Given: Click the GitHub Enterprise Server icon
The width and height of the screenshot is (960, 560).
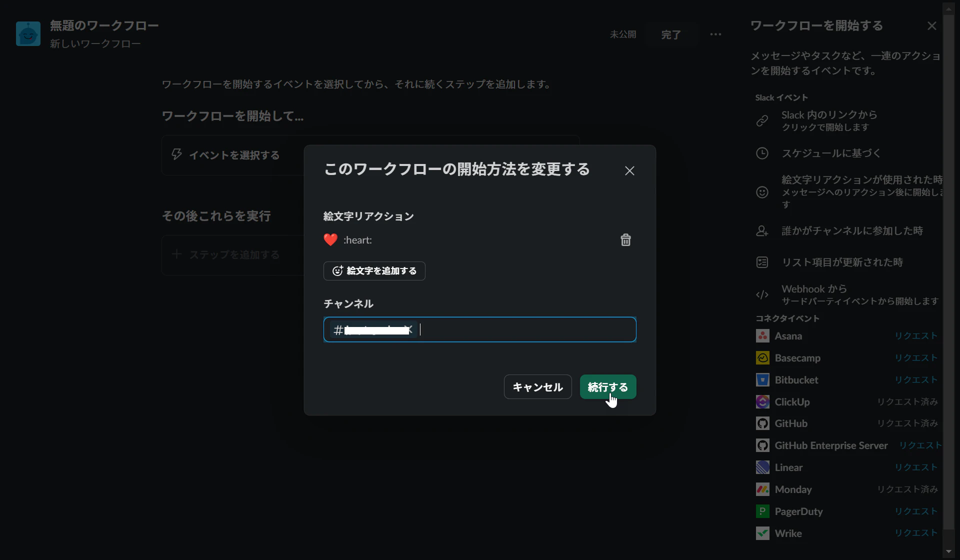Looking at the screenshot, I should (762, 445).
